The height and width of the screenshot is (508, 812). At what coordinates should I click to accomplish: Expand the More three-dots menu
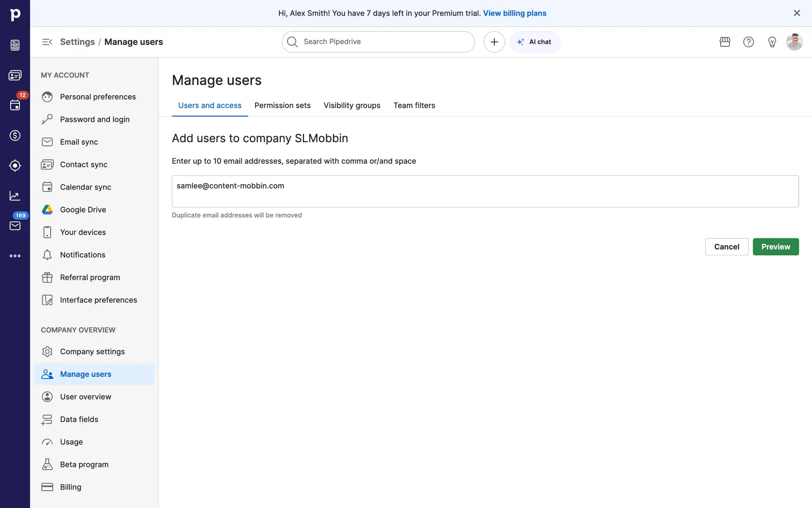[x=15, y=256]
